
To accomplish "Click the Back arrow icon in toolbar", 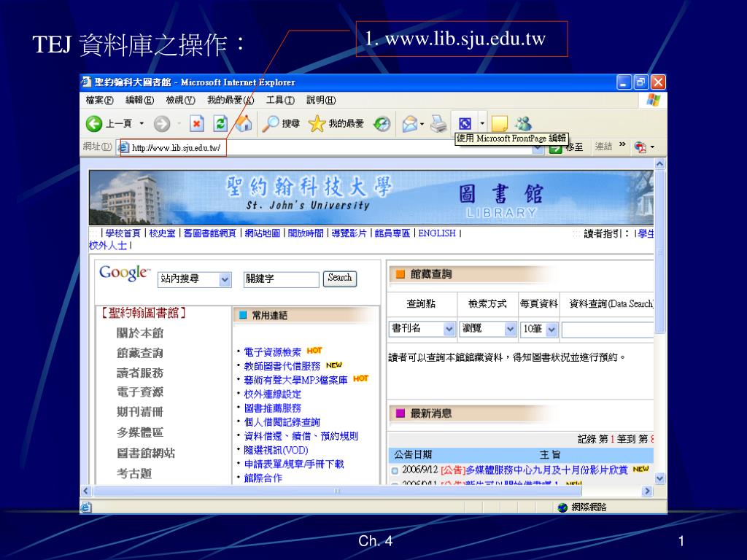I will tap(94, 124).
